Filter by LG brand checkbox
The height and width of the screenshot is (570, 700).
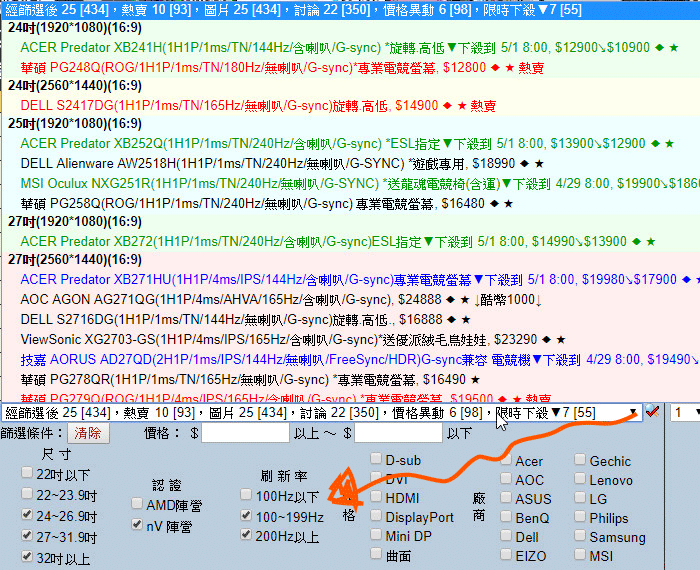tap(580, 497)
